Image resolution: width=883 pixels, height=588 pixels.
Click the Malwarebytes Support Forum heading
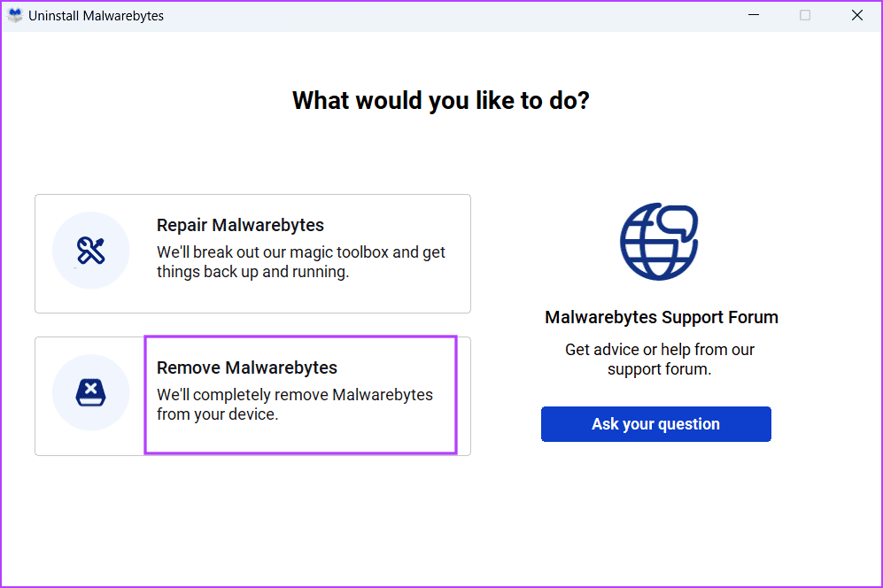(661, 317)
